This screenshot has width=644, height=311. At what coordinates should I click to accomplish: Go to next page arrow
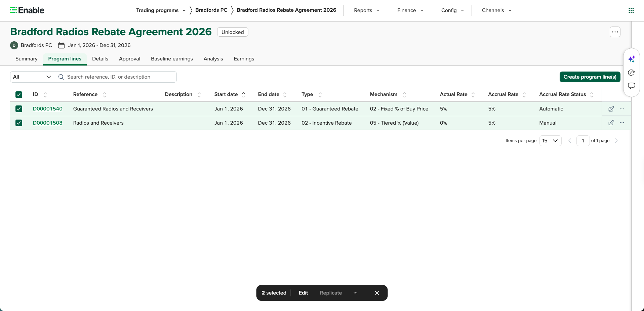click(x=616, y=141)
